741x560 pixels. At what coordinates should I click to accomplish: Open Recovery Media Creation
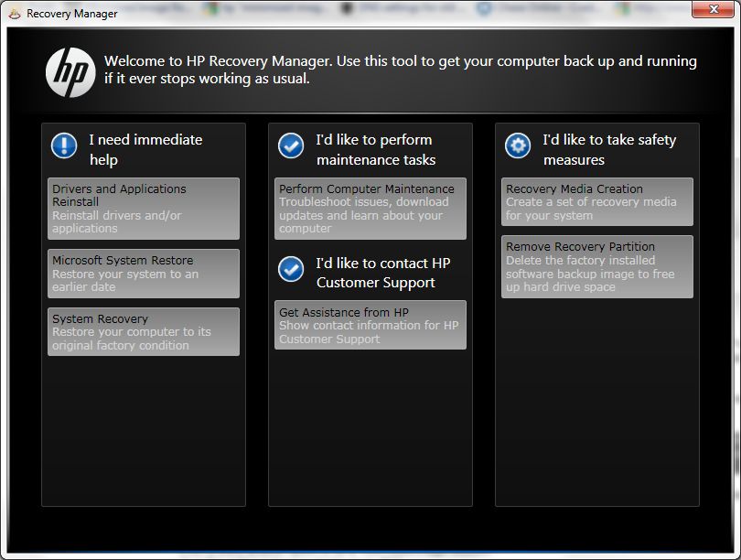click(x=597, y=202)
